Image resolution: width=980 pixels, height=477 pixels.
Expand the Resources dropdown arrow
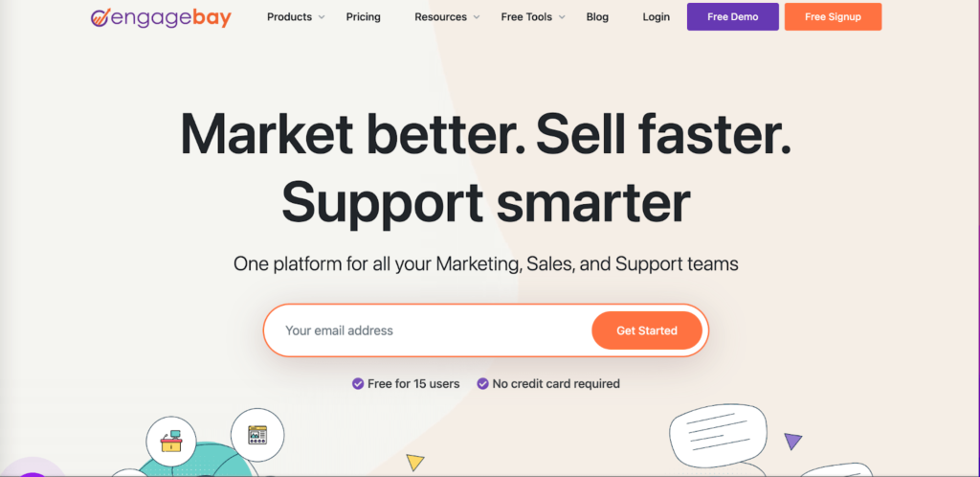tap(477, 17)
